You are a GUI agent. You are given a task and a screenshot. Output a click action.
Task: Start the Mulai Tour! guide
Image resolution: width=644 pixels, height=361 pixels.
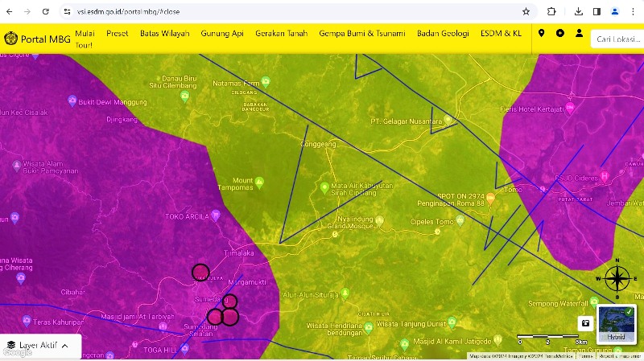85,39
